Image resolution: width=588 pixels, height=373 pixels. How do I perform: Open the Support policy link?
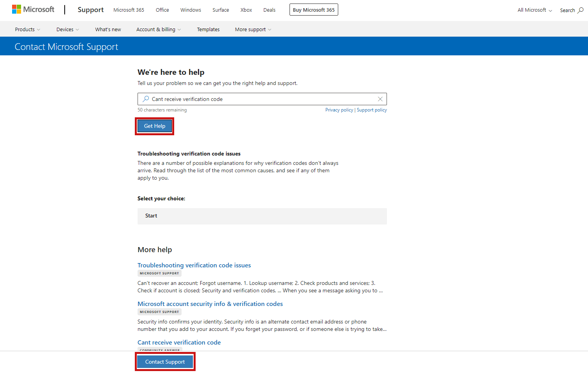372,110
